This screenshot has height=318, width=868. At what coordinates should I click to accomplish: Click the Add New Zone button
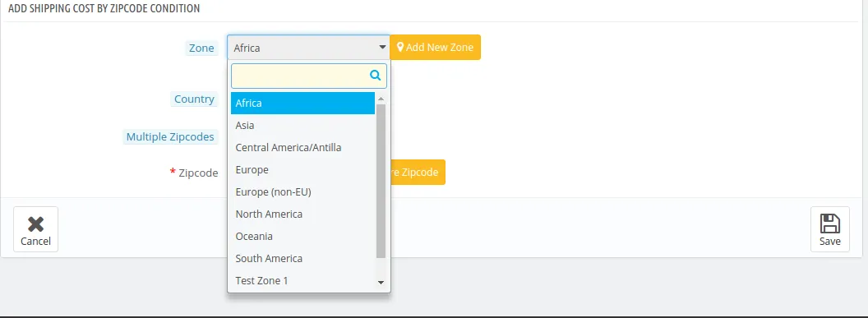pos(435,48)
